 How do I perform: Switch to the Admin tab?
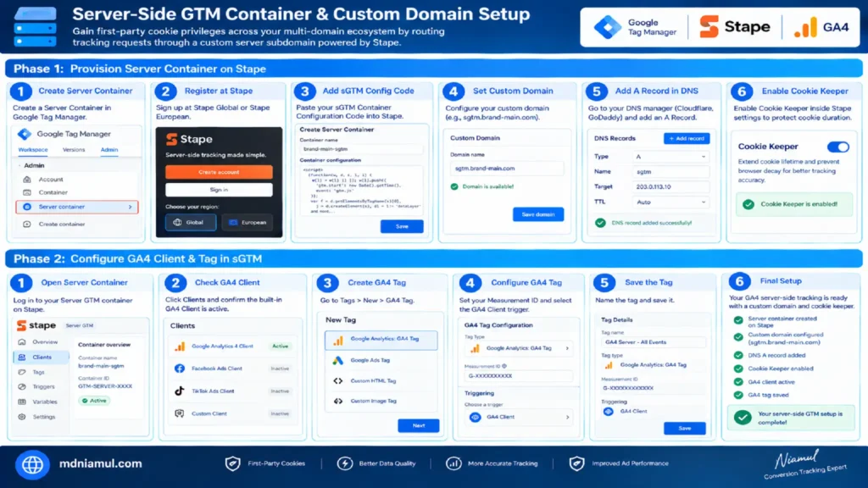coord(109,150)
